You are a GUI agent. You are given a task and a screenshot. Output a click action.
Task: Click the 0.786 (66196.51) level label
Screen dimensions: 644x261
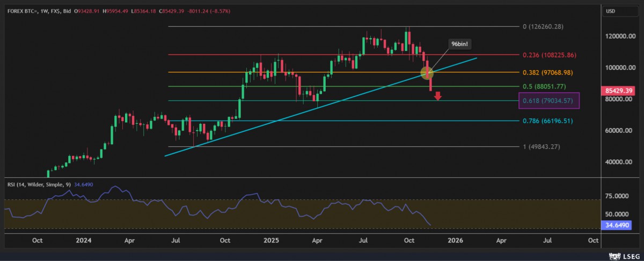[548, 121]
